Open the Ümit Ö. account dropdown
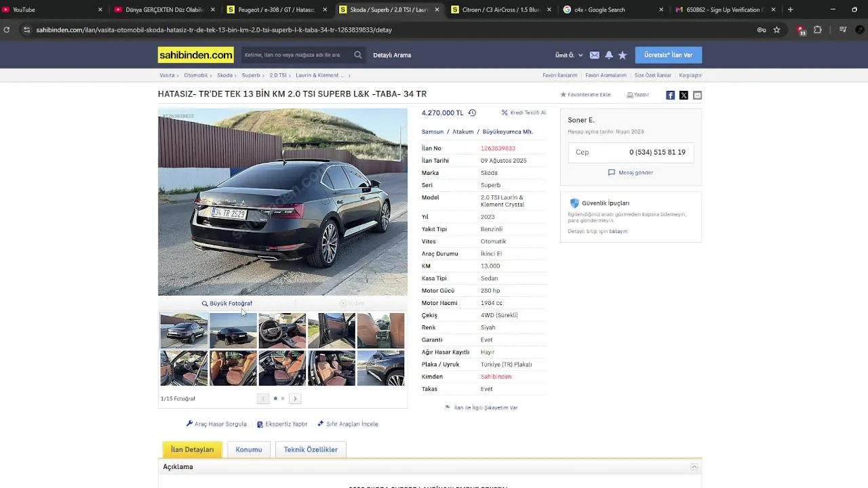The height and width of the screenshot is (488, 868). (569, 55)
